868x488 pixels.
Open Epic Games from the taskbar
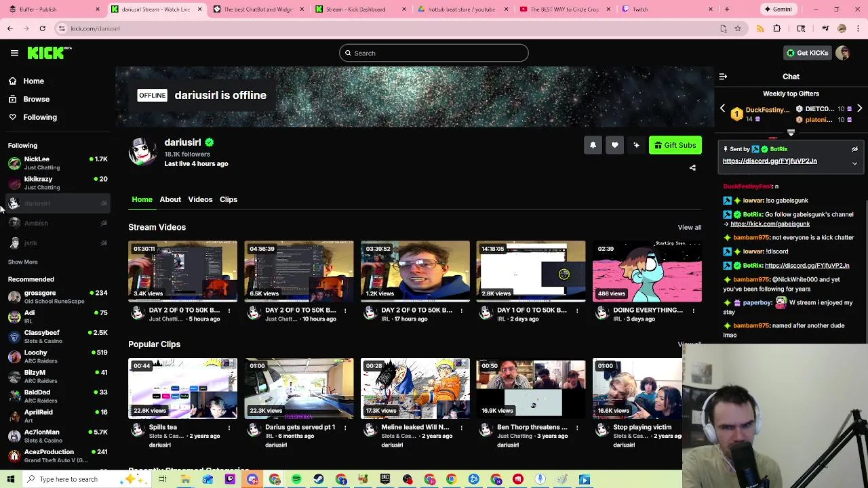385,479
